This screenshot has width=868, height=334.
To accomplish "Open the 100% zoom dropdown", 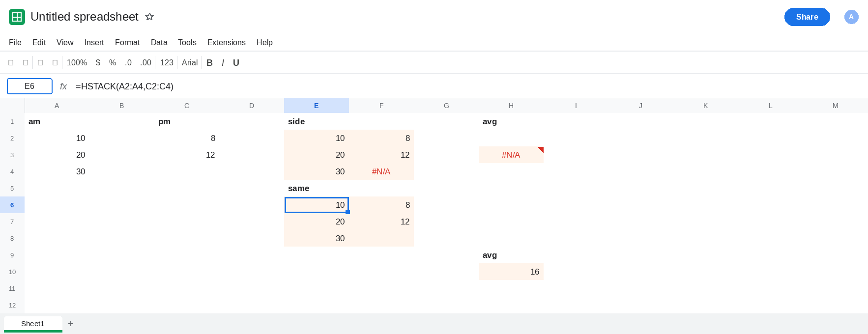I will pyautogui.click(x=77, y=63).
